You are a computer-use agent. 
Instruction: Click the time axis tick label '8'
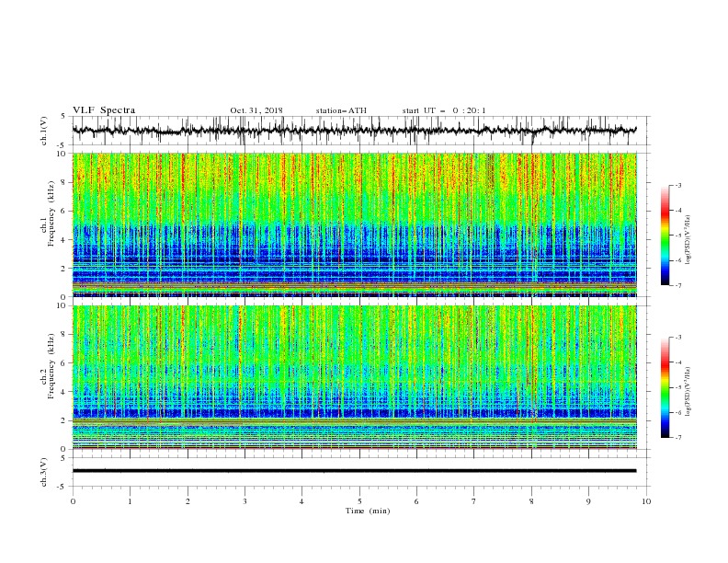[531, 501]
